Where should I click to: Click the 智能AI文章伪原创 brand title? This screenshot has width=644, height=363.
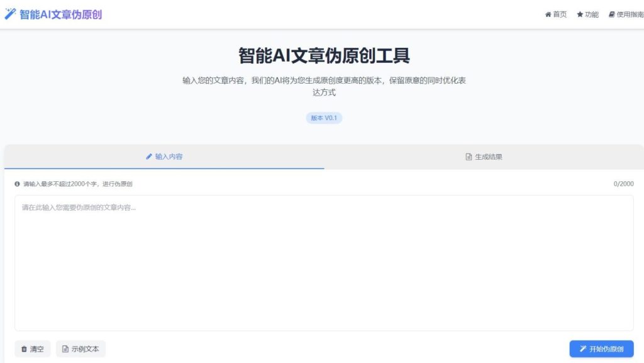pyautogui.click(x=60, y=14)
